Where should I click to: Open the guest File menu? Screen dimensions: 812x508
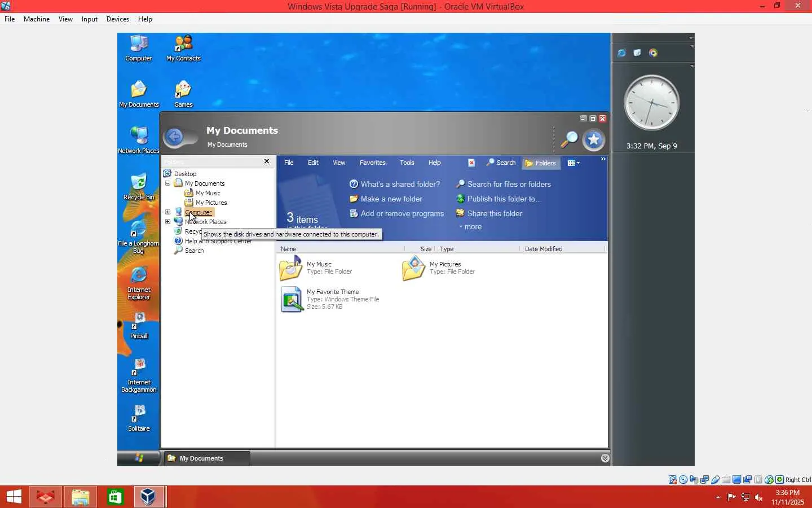coord(289,163)
